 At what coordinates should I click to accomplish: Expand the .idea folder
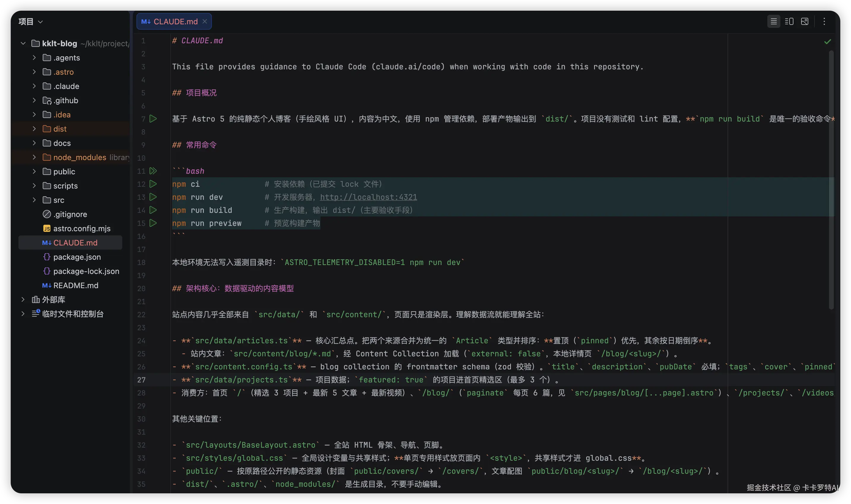pos(34,114)
